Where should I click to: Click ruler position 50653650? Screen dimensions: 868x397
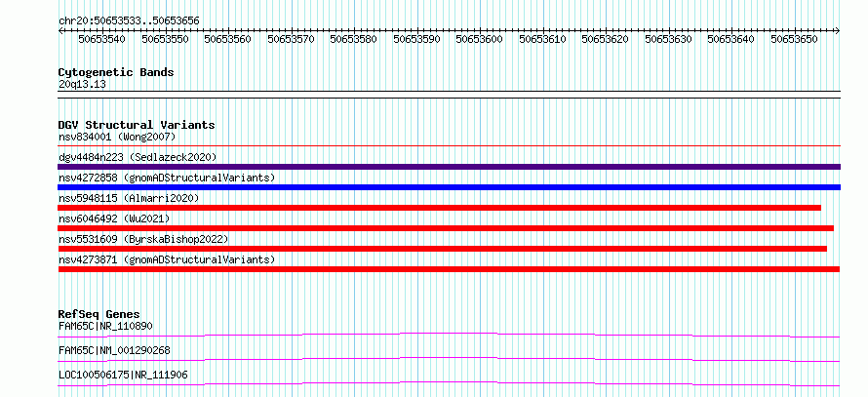coord(795,39)
